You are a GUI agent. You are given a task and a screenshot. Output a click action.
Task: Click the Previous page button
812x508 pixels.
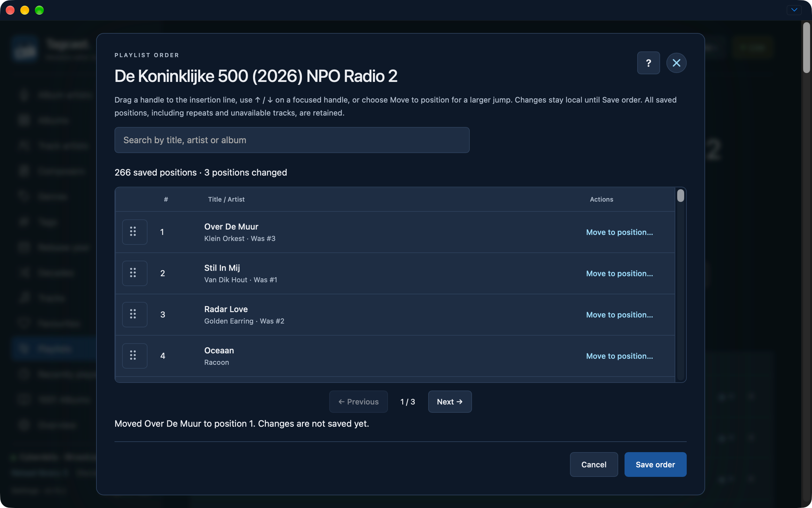point(358,402)
